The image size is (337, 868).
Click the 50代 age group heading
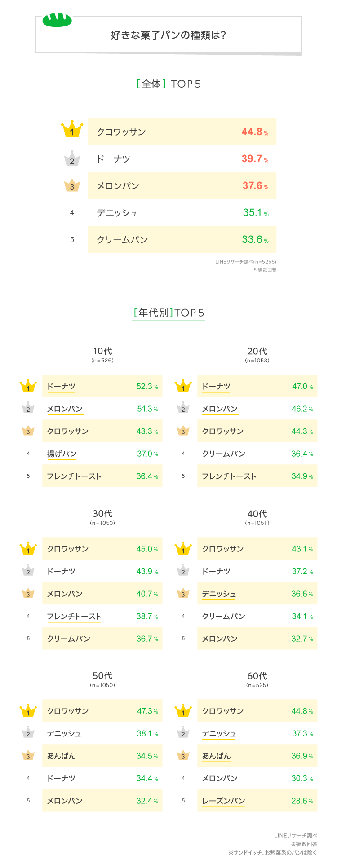(102, 676)
